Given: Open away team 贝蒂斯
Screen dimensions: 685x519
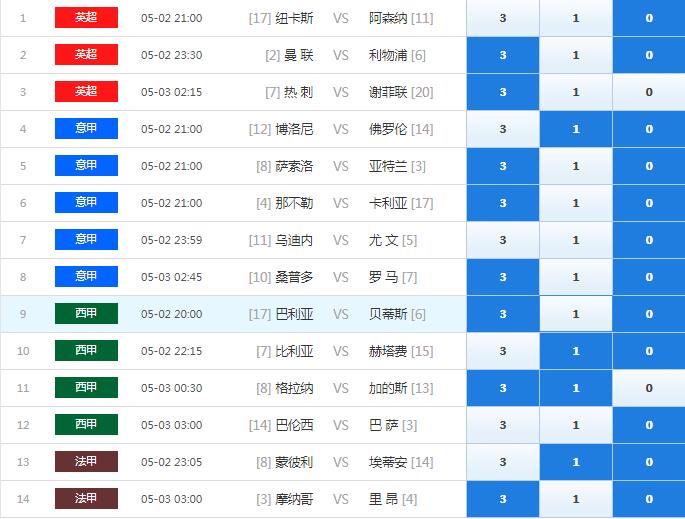Looking at the screenshot, I should tap(388, 314).
